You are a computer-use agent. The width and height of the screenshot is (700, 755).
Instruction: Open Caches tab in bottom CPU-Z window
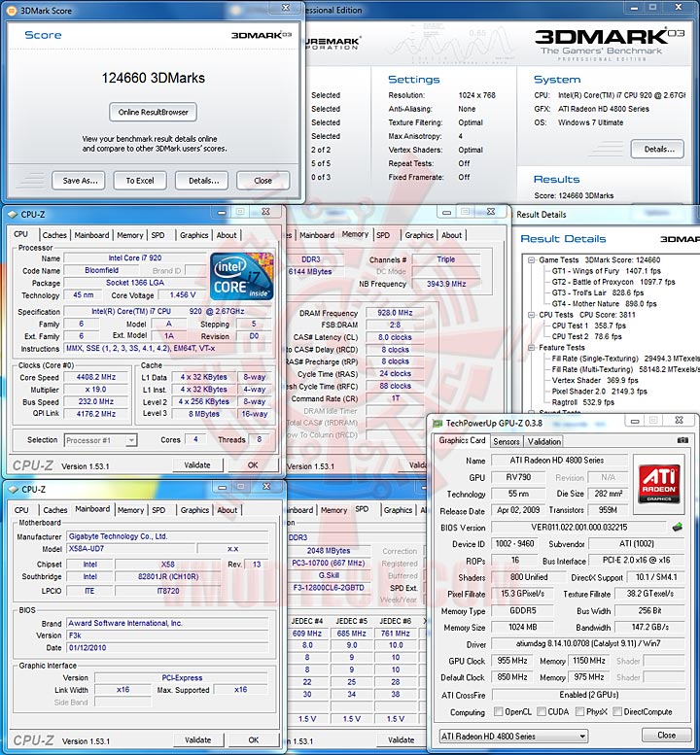pos(54,510)
